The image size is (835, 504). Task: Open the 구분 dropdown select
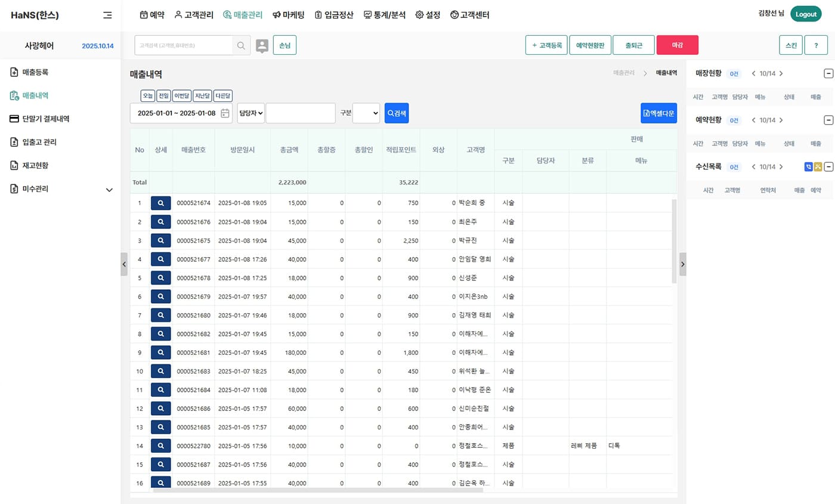click(366, 113)
